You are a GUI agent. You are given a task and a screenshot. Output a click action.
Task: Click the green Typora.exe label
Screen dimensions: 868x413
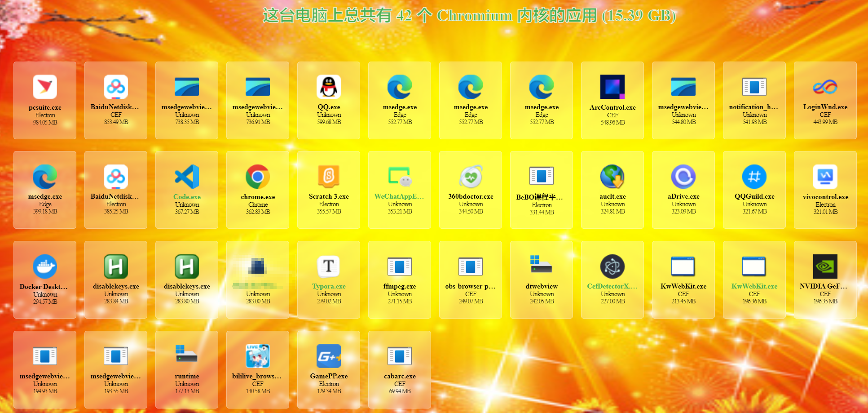(x=329, y=286)
